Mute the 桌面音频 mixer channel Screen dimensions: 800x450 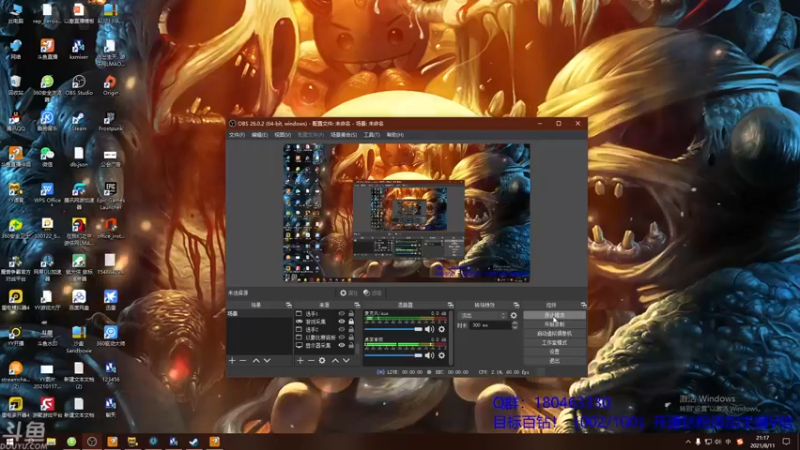[430, 356]
